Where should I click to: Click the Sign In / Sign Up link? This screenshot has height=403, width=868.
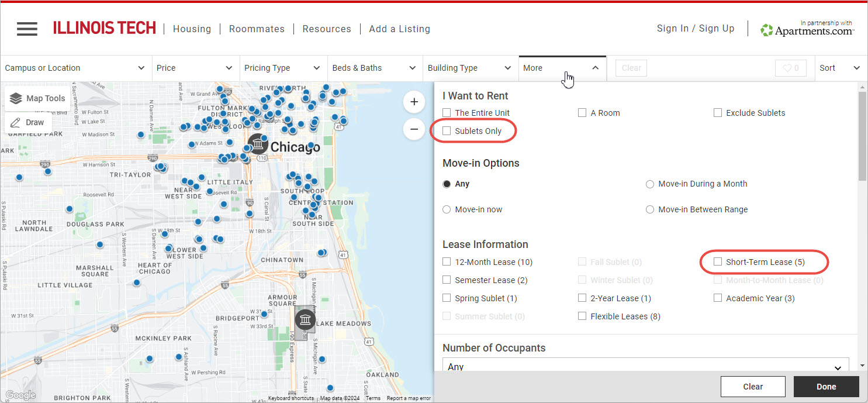(x=696, y=29)
